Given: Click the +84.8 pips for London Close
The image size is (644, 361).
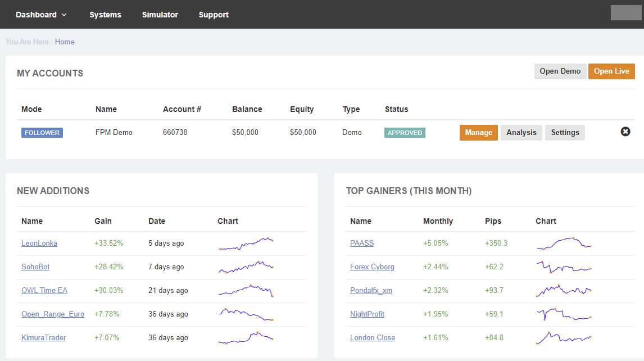Looking at the screenshot, I should pyautogui.click(x=494, y=337).
